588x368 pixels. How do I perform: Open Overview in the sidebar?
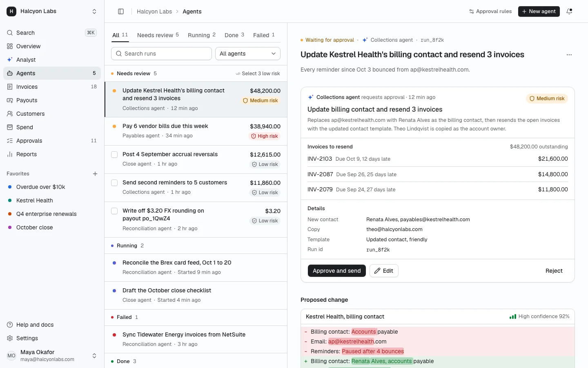pos(52,46)
